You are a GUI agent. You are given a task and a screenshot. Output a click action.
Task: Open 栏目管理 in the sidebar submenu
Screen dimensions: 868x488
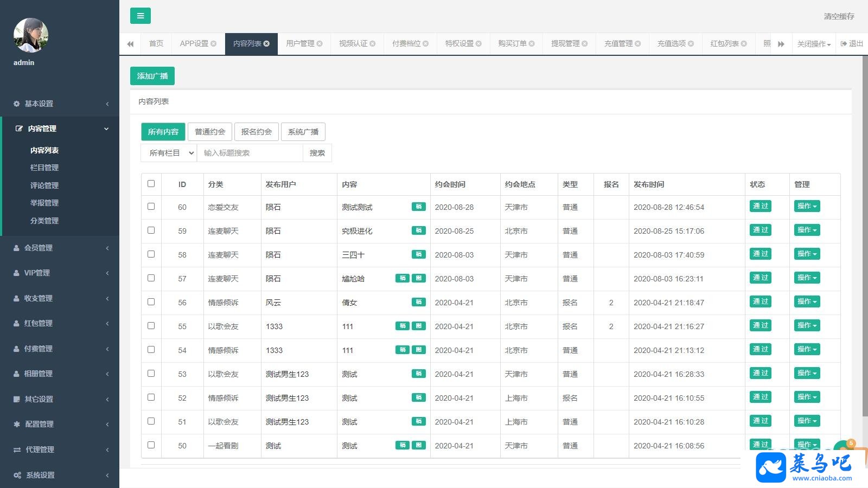click(x=44, y=168)
